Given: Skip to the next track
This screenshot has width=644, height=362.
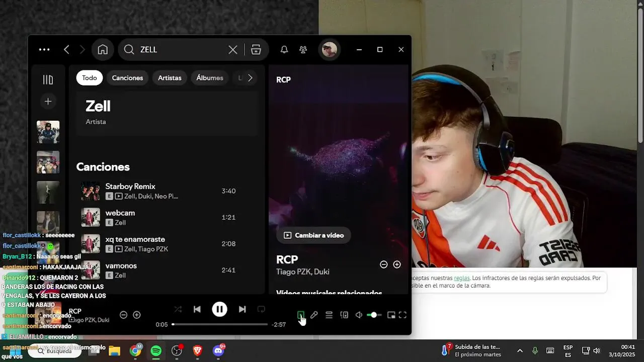Looking at the screenshot, I should click(x=242, y=309).
